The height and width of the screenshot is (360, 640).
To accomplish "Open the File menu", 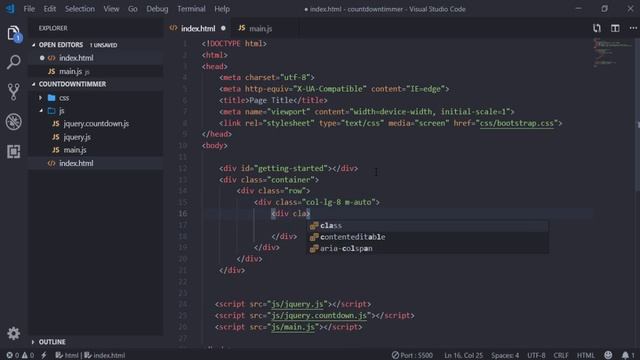I will [29, 9].
